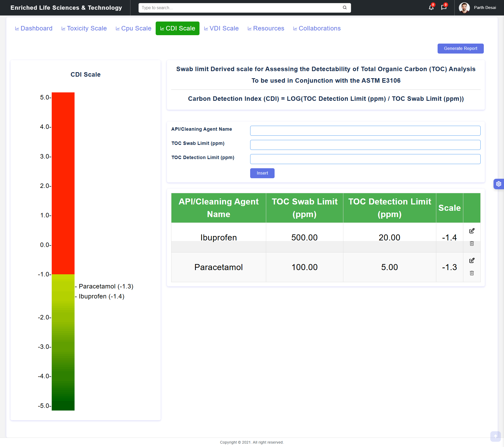504x447 pixels.
Task: Edit the Paracetamol row
Action: [472, 260]
